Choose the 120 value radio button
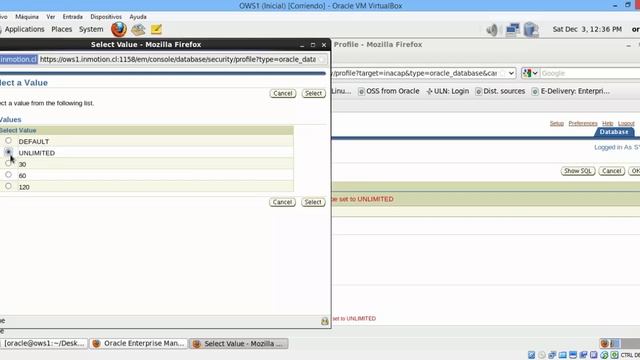The height and width of the screenshot is (360, 640). click(8, 186)
